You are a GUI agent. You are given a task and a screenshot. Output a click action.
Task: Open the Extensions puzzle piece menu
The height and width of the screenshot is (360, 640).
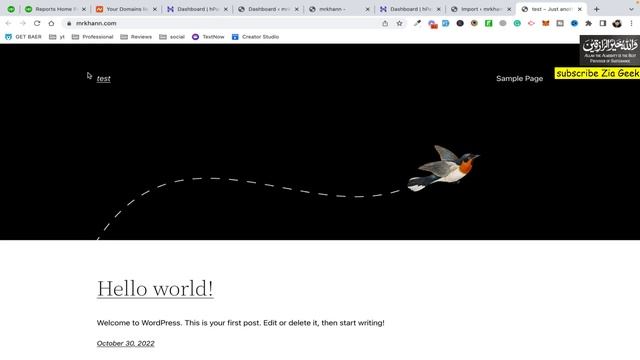pos(589,23)
